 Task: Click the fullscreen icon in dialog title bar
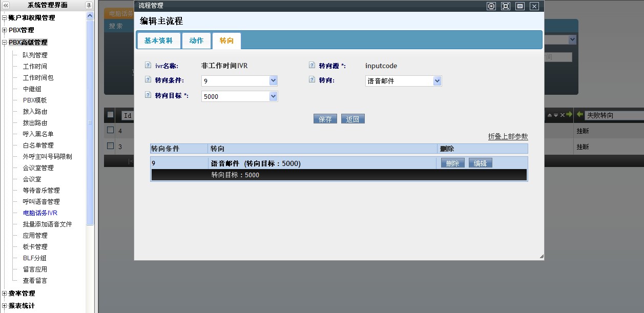pos(506,6)
